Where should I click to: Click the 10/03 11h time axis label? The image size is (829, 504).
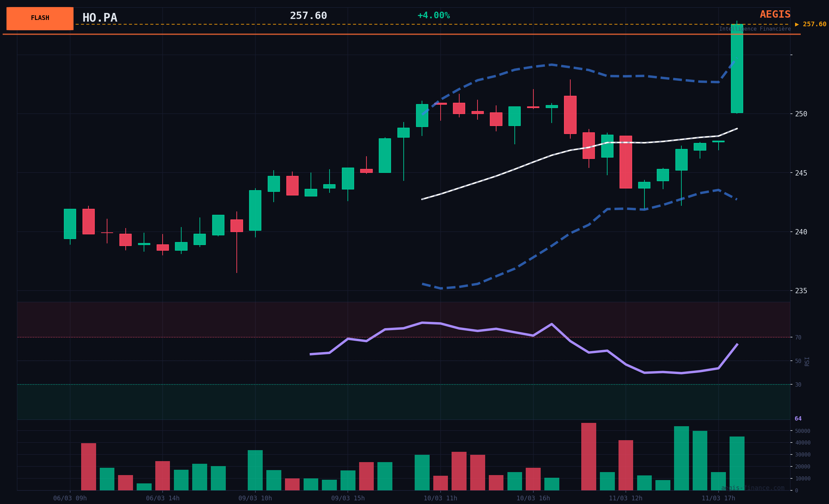click(x=440, y=498)
